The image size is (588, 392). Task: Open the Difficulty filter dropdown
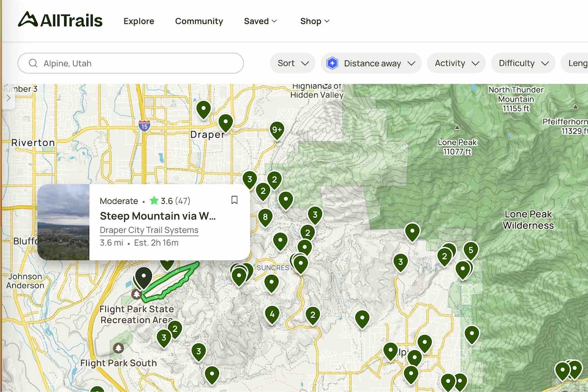[x=523, y=63]
